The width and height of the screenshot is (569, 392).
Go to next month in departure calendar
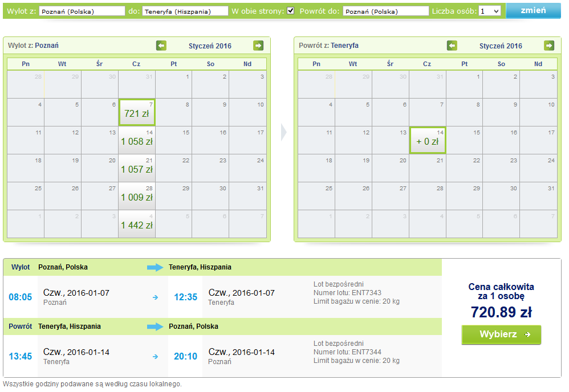tap(258, 46)
